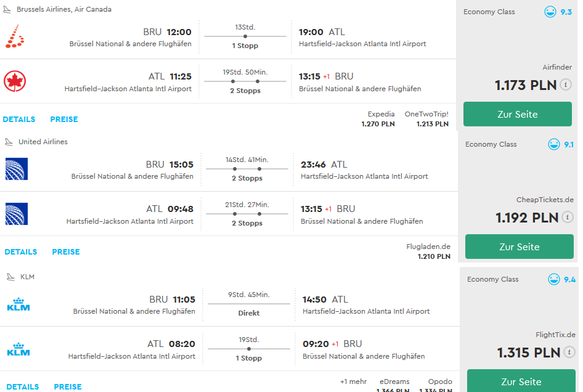The image size is (583, 392).
Task: Click the KLM logo on BRU departure
Action: pos(18,304)
